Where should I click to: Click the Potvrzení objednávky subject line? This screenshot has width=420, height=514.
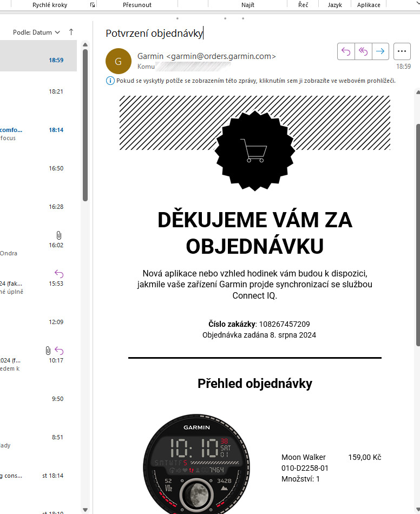pyautogui.click(x=154, y=33)
